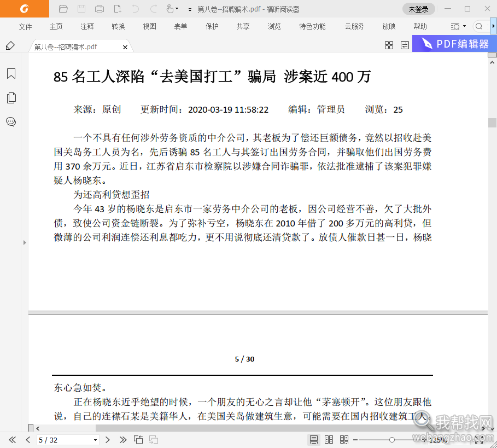This screenshot has height=448, width=497.
Task: Click the next view icon
Action: (x=154, y=440)
